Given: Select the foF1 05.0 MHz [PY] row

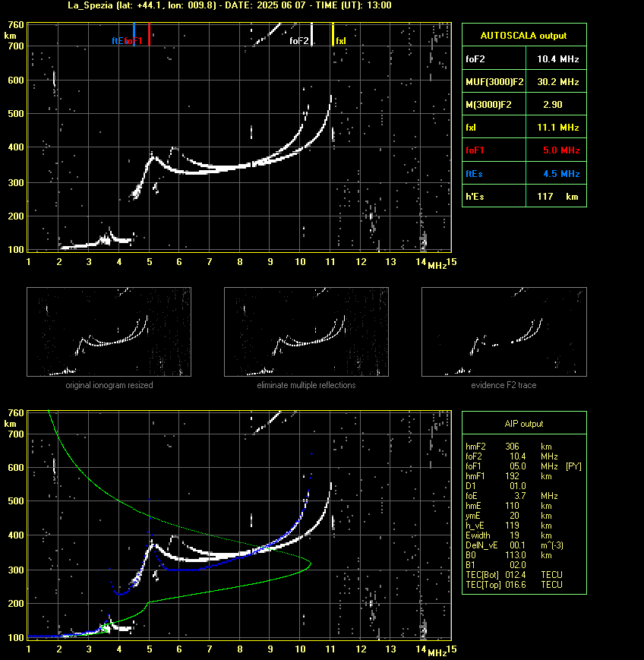Looking at the screenshot, I should coord(523,466).
